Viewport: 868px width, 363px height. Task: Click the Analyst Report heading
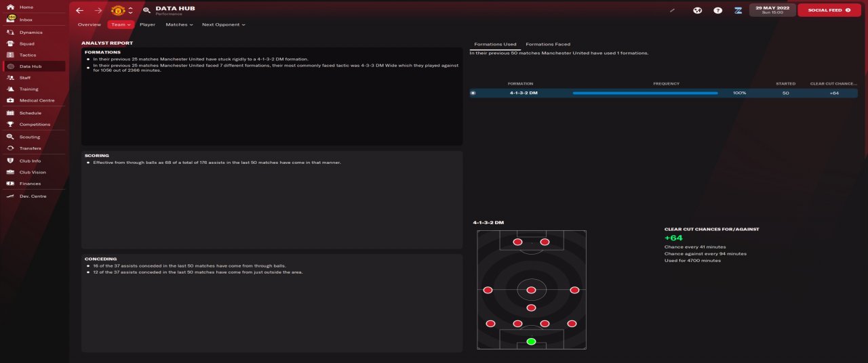click(x=107, y=43)
